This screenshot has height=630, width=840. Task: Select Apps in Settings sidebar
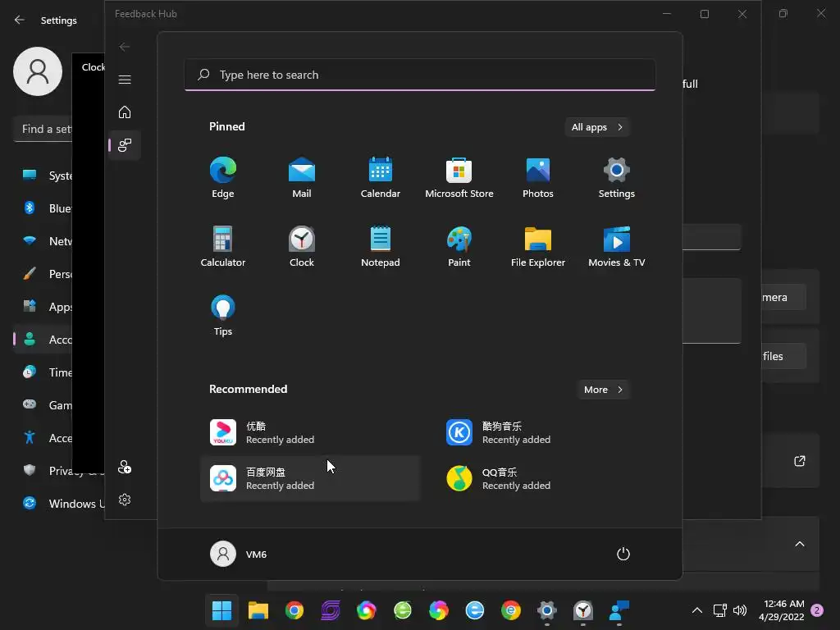pos(43,307)
